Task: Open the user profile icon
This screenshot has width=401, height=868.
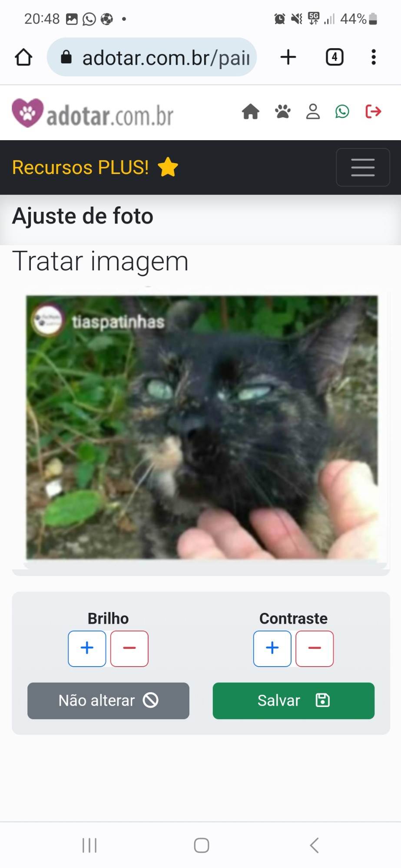Action: pyautogui.click(x=313, y=112)
